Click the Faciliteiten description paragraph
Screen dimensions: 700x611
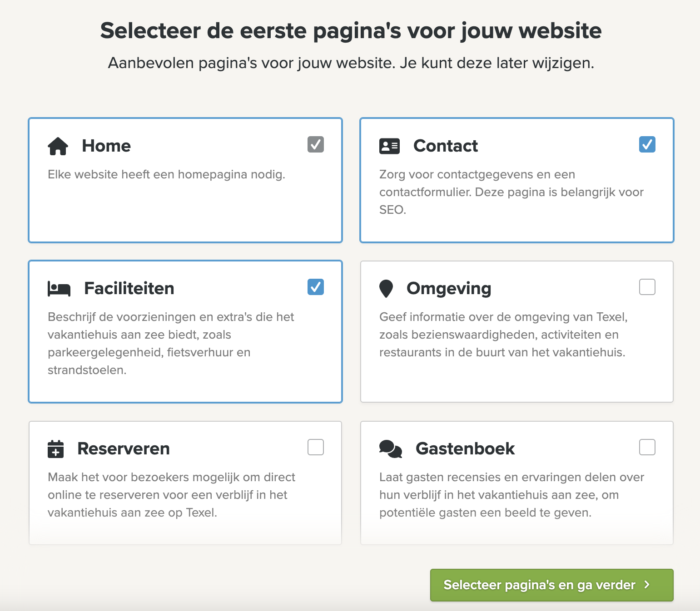coord(171,344)
